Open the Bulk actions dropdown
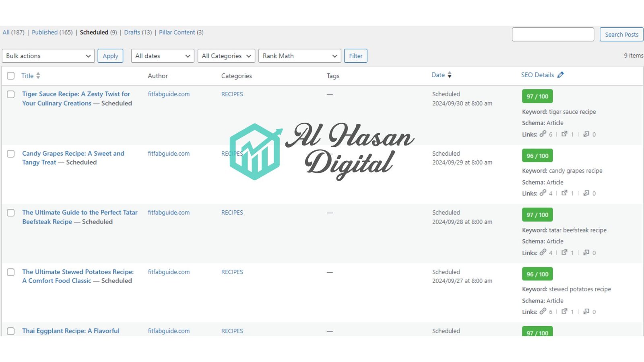Viewport: 644px width, 362px height. tap(48, 56)
